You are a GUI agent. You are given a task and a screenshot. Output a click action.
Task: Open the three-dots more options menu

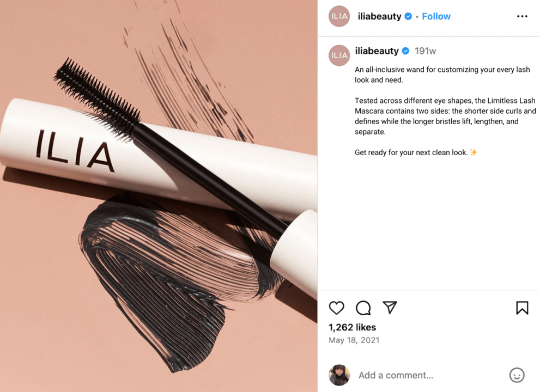click(522, 16)
